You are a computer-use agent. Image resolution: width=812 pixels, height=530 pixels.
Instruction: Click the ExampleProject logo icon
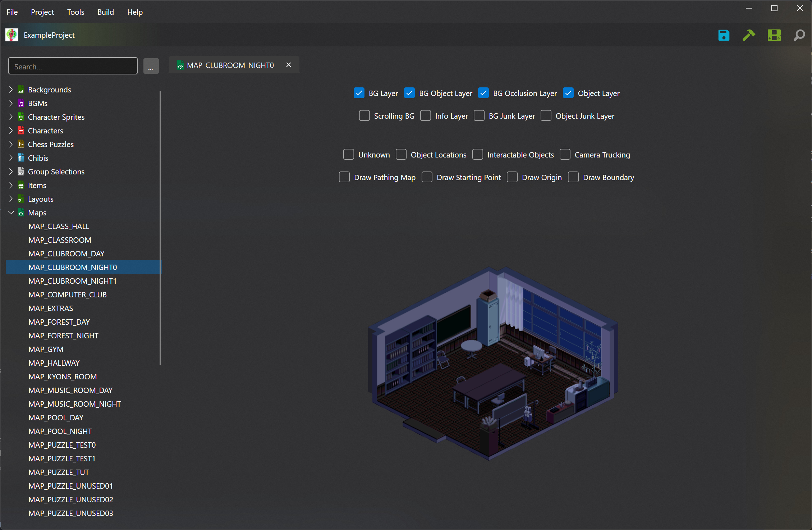tap(12, 35)
